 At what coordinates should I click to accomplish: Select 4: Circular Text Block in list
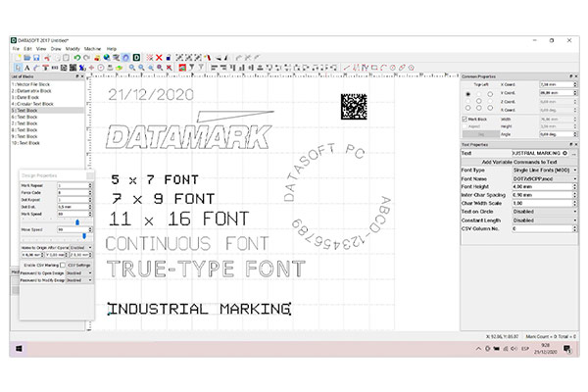pos(32,104)
